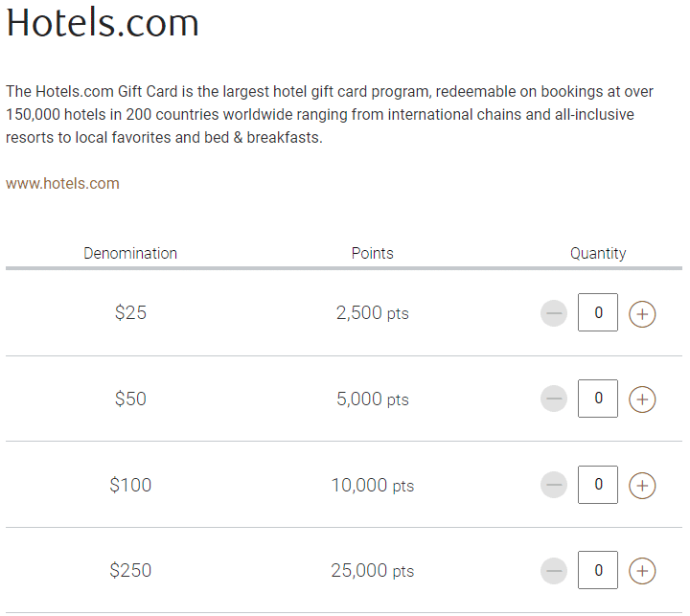The image size is (690, 616).
Task: Focus the $50 quantity input box
Action: pos(598,399)
